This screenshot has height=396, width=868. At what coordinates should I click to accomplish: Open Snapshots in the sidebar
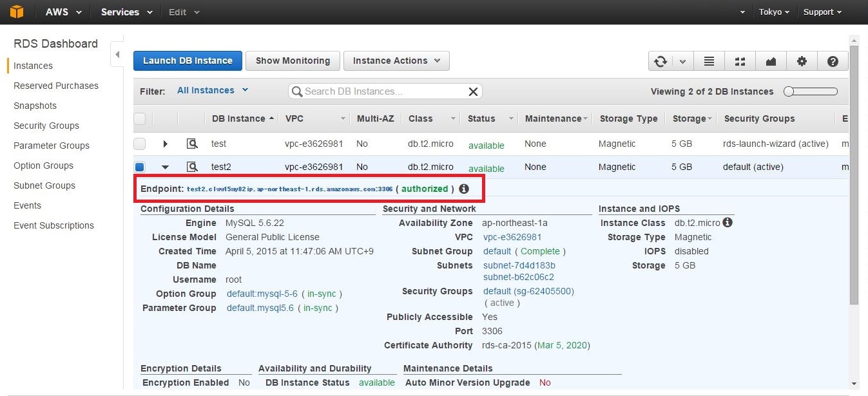(35, 106)
